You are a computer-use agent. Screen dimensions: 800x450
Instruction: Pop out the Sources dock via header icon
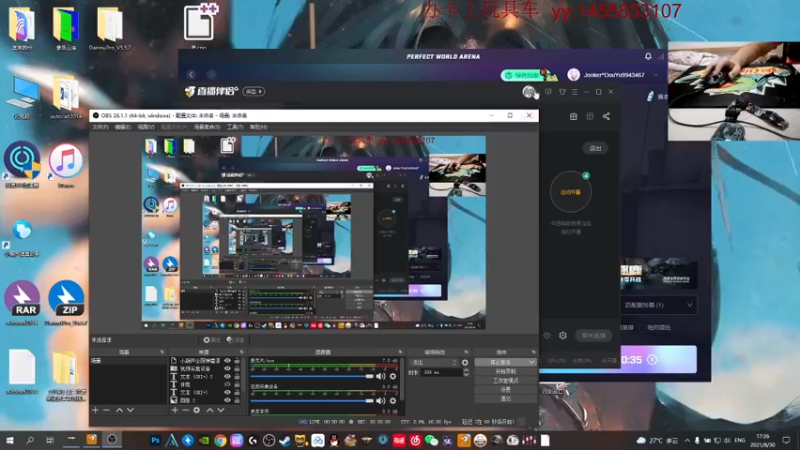point(241,352)
